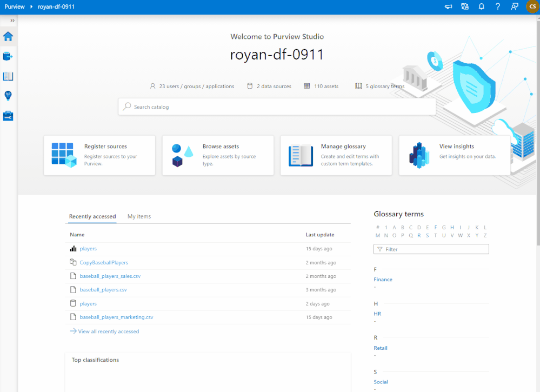The image size is (540, 392).
Task: Select the Recently accessed tab
Action: pyautogui.click(x=92, y=216)
